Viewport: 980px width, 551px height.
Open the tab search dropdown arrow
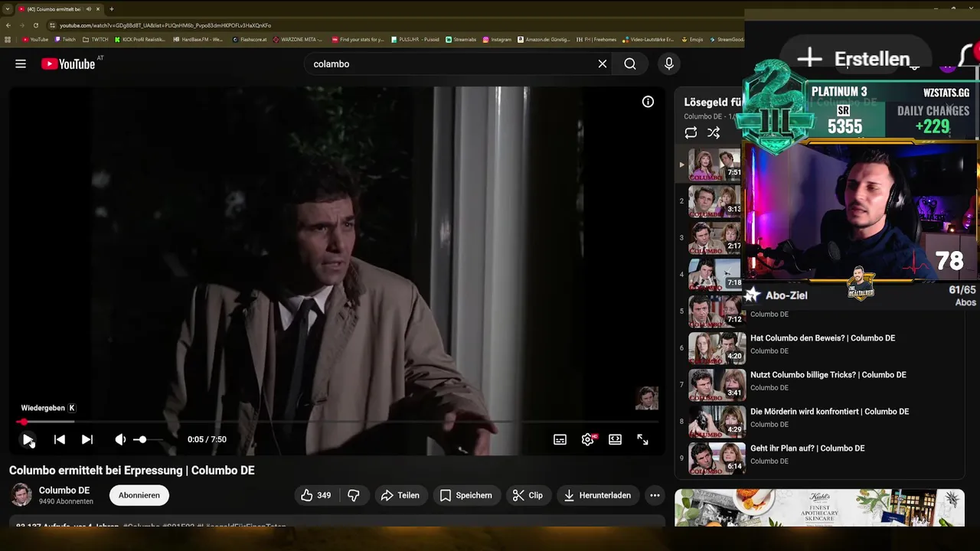7,9
